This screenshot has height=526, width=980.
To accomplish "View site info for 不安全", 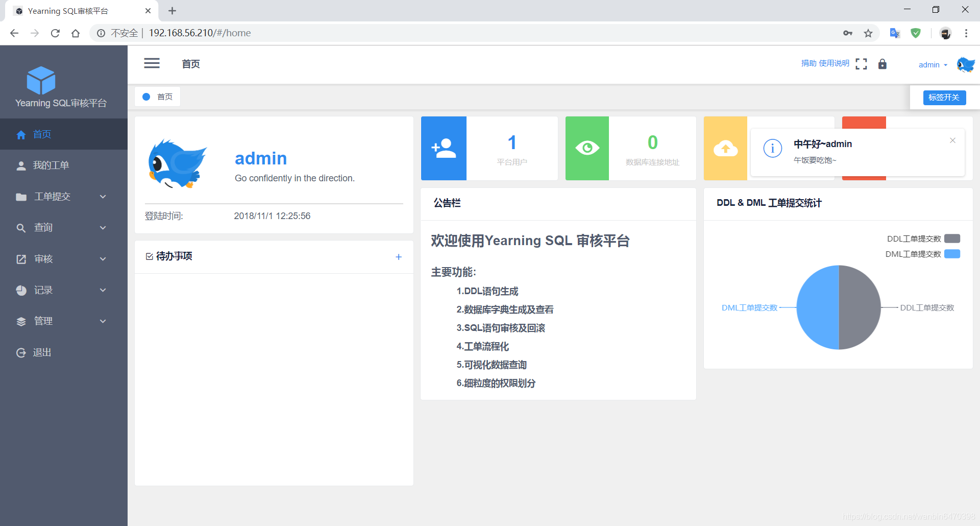I will [x=101, y=33].
